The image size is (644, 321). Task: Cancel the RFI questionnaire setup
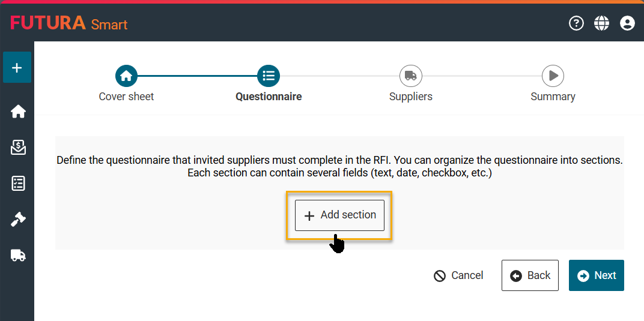458,275
